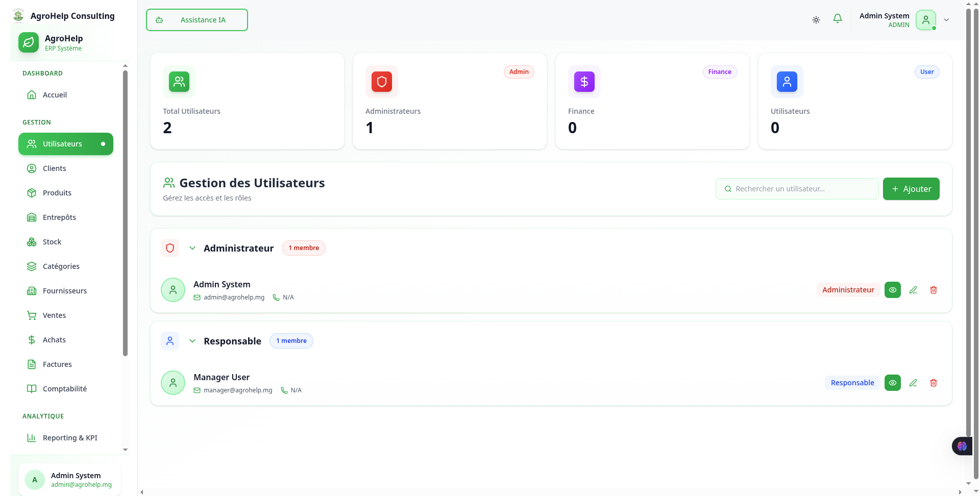The height and width of the screenshot is (496, 980).
Task: Go to Factures in the sidebar
Action: coord(57,364)
